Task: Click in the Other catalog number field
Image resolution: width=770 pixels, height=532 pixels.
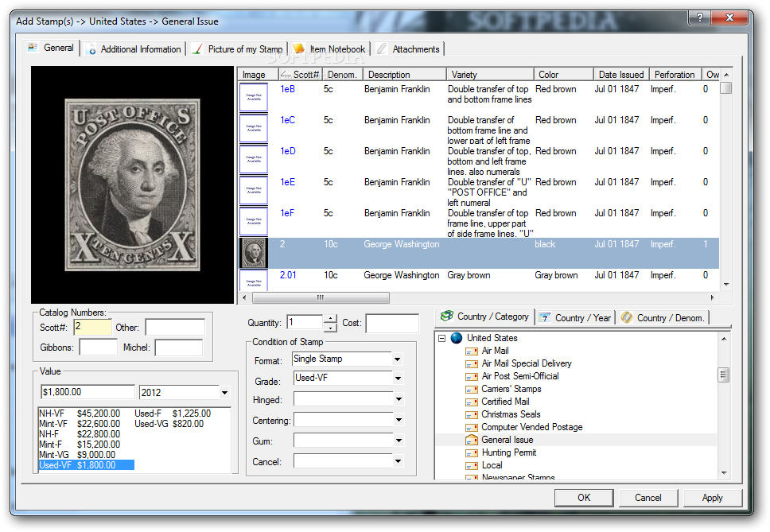Action: pos(175,328)
